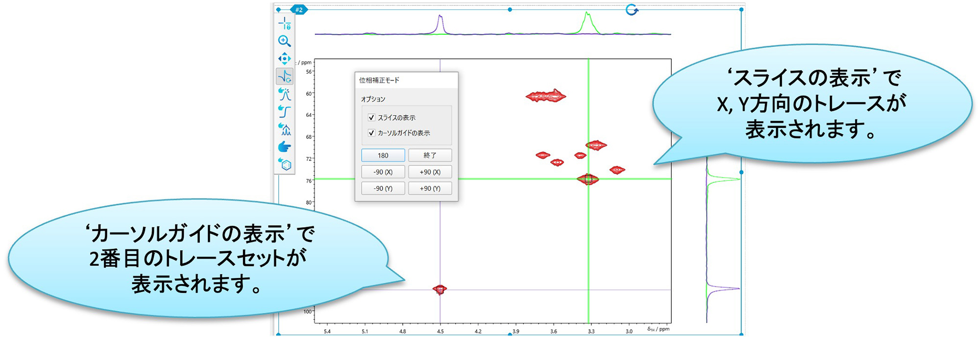The height and width of the screenshot is (337, 980).
Task: Select the crosshair cursor tool
Action: (285, 23)
